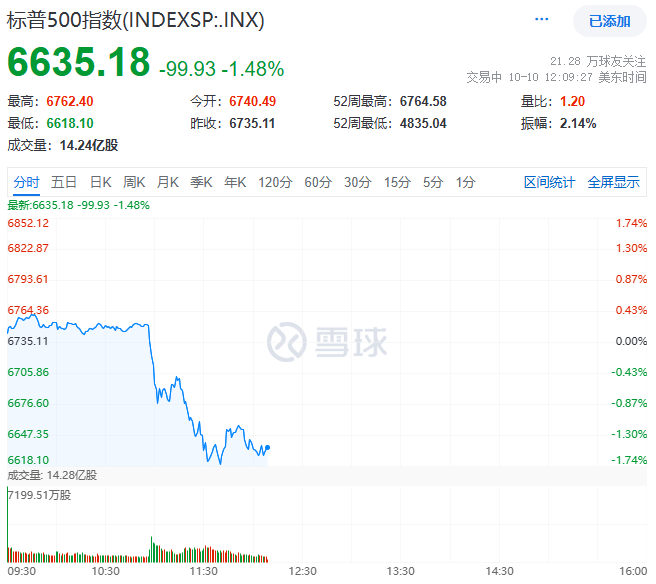Select the 120分 interval tab
Screen dimensions: 656x584
click(274, 182)
